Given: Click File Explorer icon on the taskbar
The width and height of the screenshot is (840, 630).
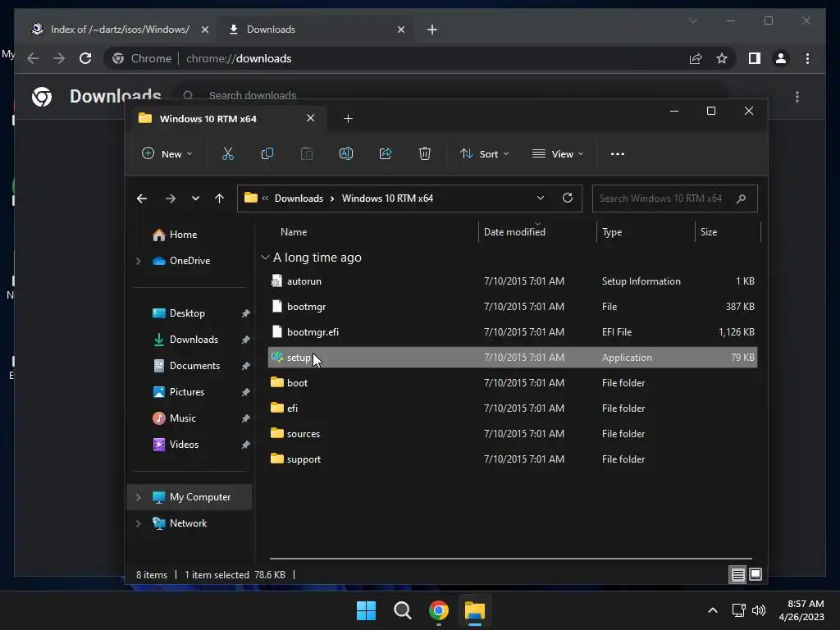Looking at the screenshot, I should [x=475, y=610].
